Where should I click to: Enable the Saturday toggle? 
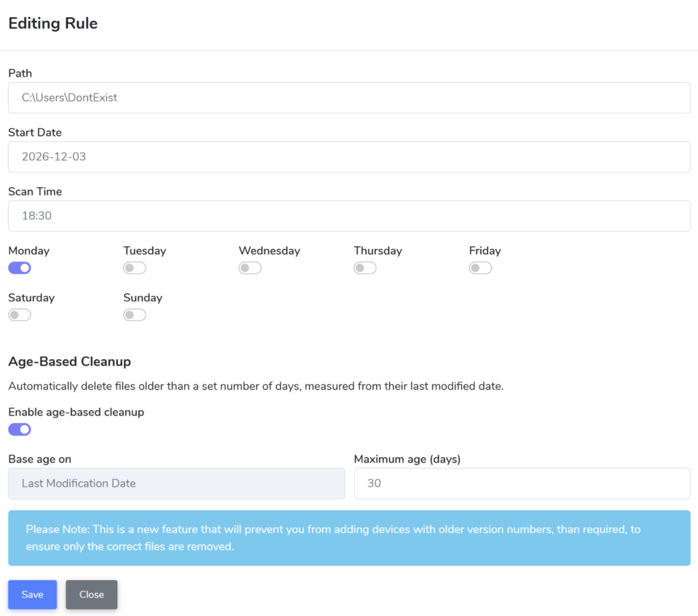[20, 315]
